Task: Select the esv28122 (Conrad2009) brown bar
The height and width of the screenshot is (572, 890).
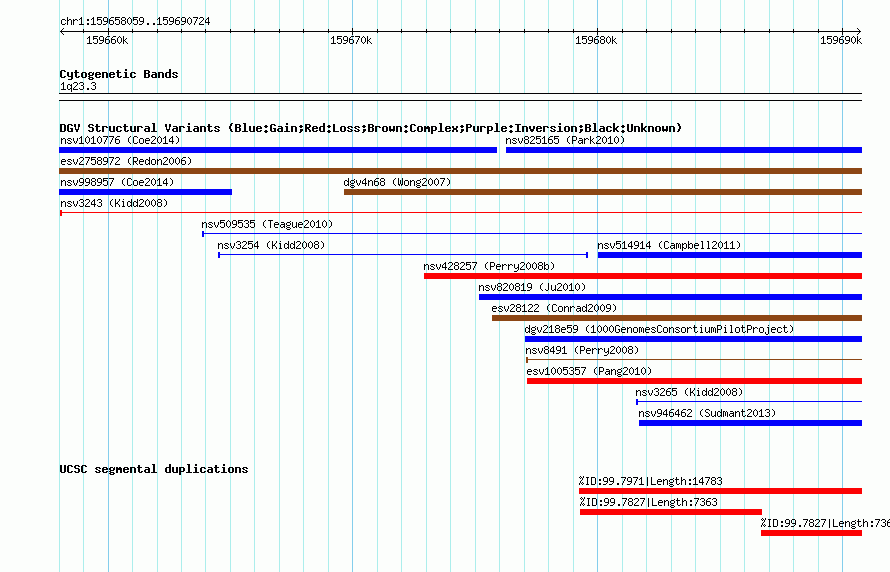Action: pyautogui.click(x=677, y=318)
